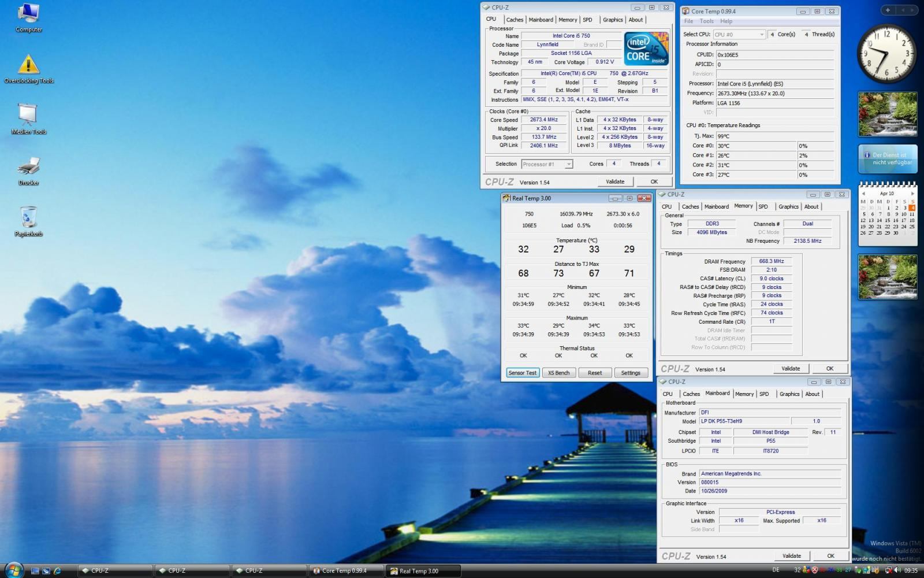The height and width of the screenshot is (578, 924).
Task: Open the File menu in Core Temp
Action: click(688, 21)
